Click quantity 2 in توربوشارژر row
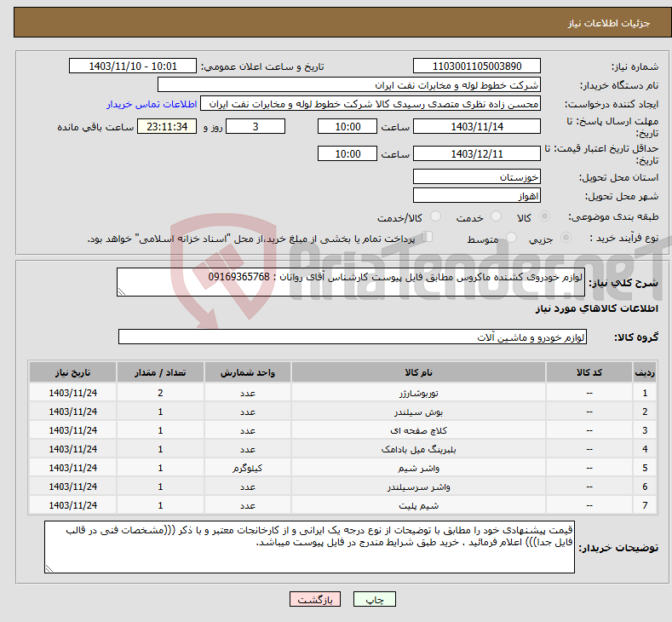This screenshot has height=622, width=672. coord(160,393)
